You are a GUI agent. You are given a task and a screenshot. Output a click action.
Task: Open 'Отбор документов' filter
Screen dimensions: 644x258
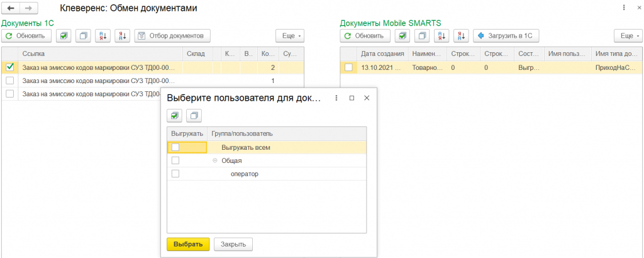(172, 36)
